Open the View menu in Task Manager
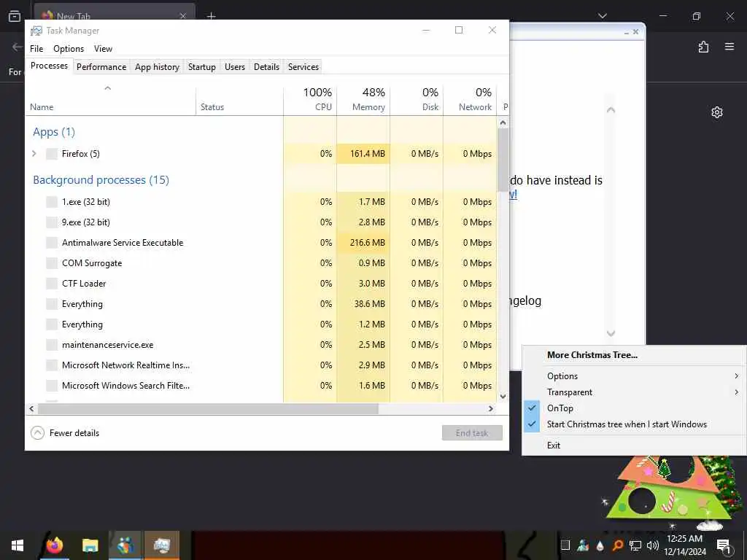Image resolution: width=747 pixels, height=560 pixels. click(x=103, y=49)
